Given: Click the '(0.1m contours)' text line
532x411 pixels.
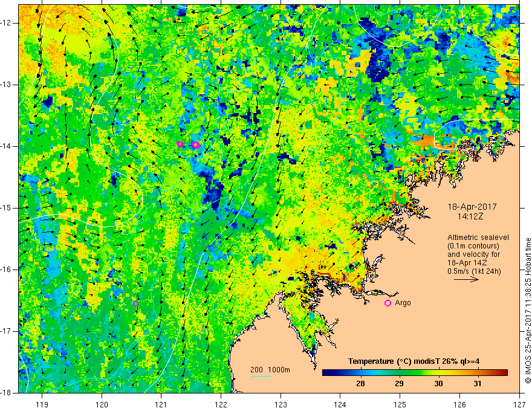Looking at the screenshot, I should (473, 246).
